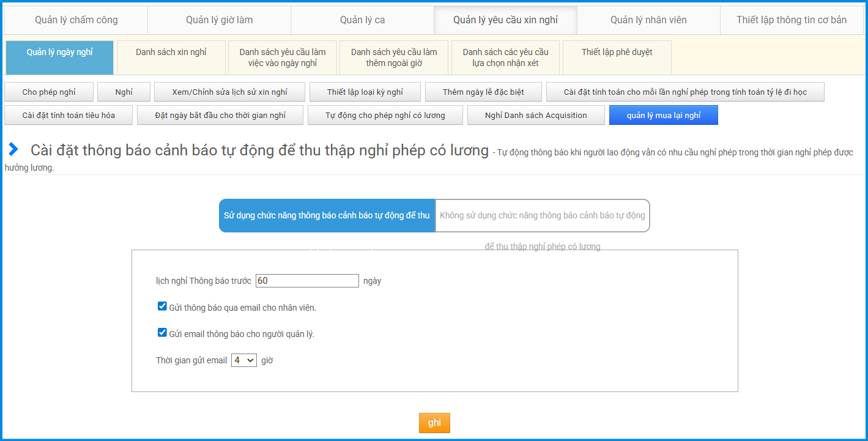Toggle employee email notification checkbox
Screen dimensions: 868x441
coord(162,306)
